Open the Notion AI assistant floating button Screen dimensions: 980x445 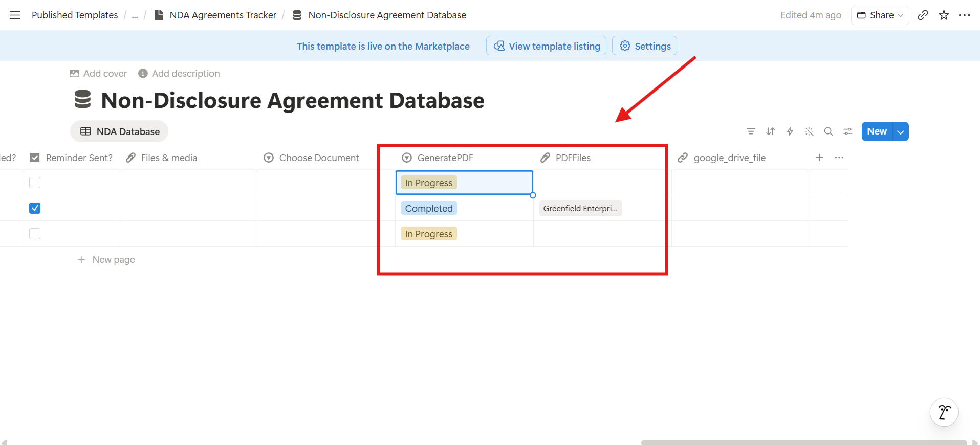click(x=944, y=412)
